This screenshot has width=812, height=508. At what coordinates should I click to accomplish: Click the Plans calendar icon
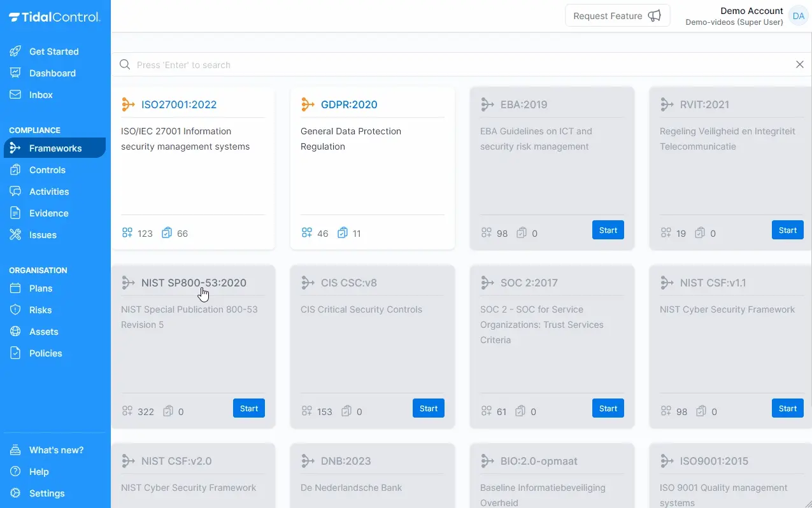pos(16,288)
